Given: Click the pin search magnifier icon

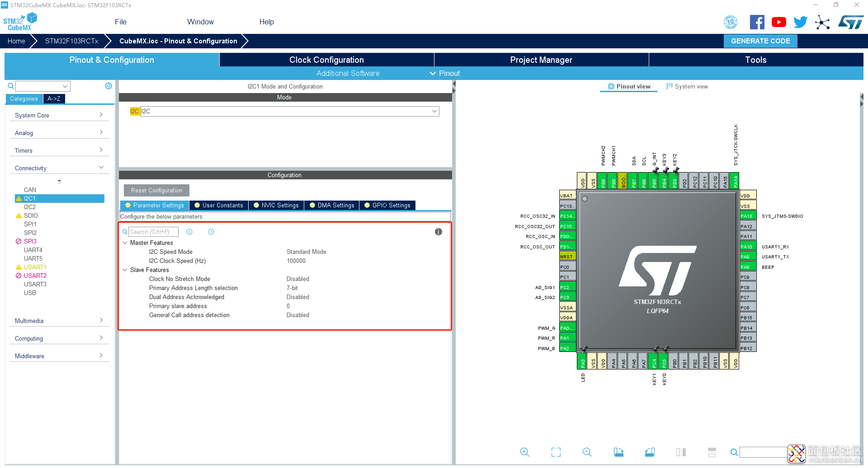Looking at the screenshot, I should [x=734, y=452].
